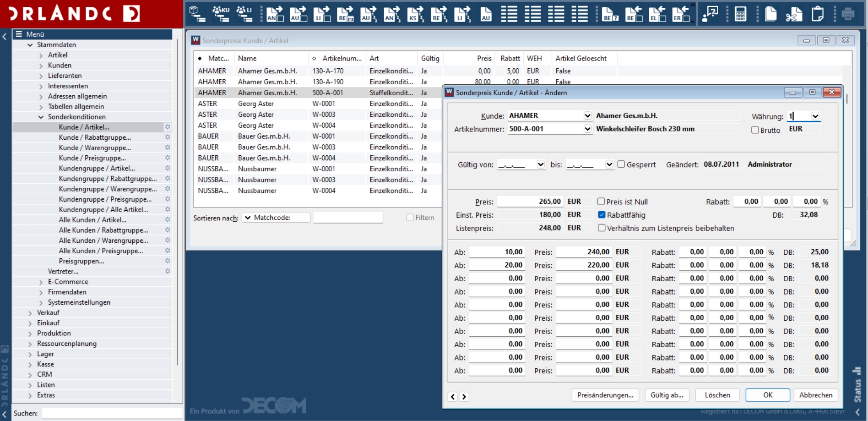Viewport: 868px width, 421px height.
Task: Click the cut scissors icon
Action: coord(794,14)
